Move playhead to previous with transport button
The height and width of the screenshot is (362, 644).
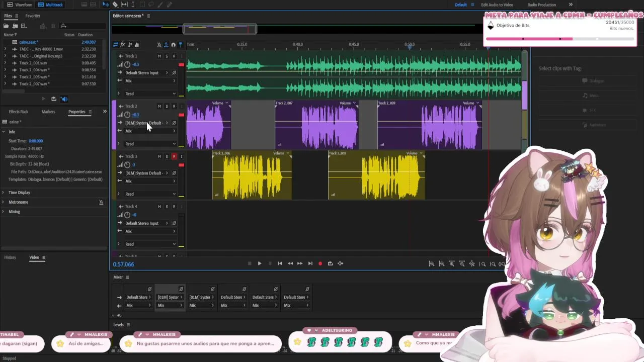(x=280, y=263)
